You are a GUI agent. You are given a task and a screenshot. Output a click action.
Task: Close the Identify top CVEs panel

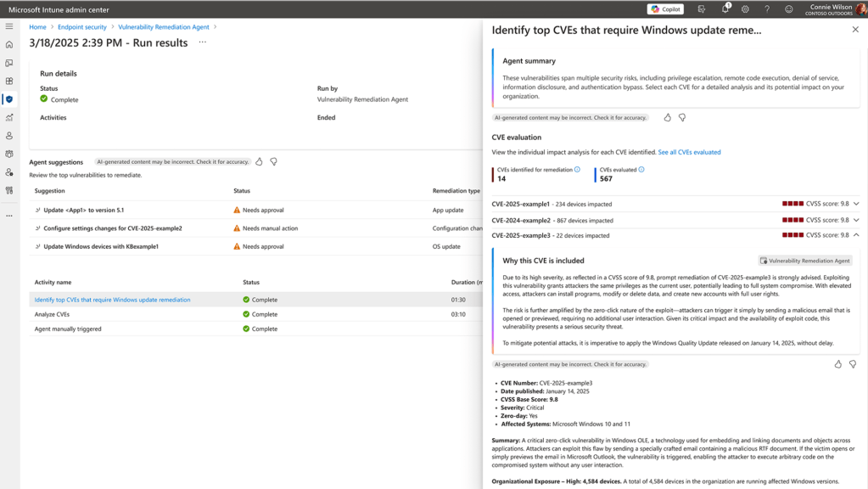click(855, 30)
